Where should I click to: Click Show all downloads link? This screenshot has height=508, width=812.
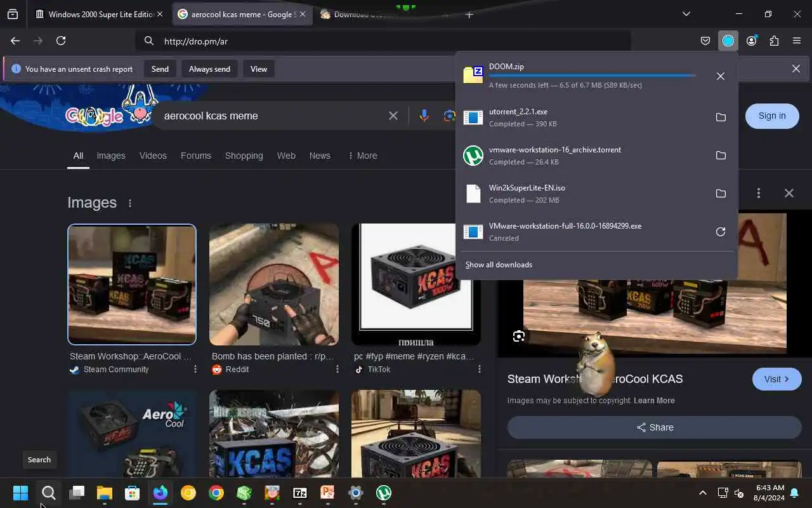tap(499, 265)
